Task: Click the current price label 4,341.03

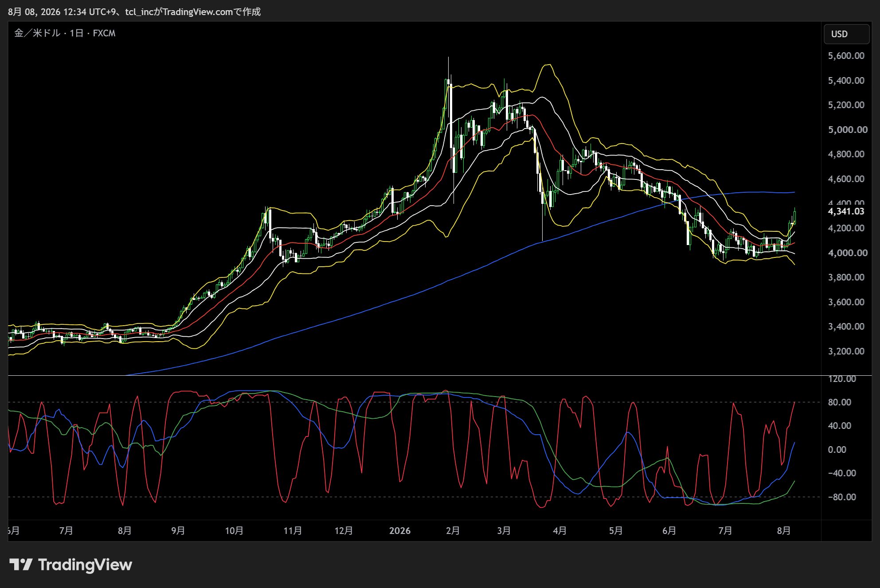Action: [x=846, y=211]
